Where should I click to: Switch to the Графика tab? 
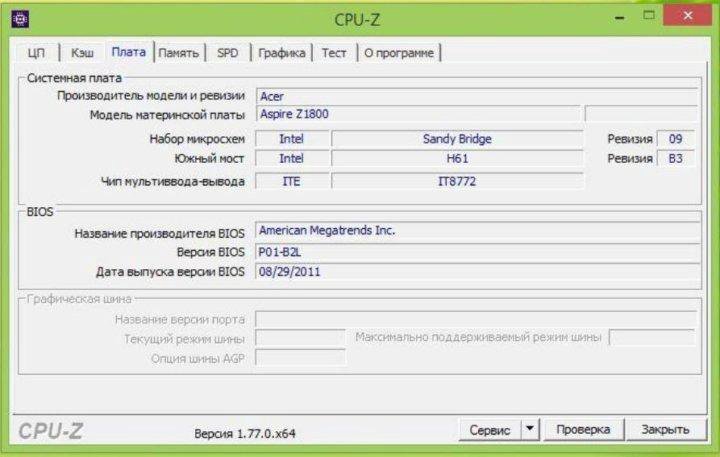281,53
